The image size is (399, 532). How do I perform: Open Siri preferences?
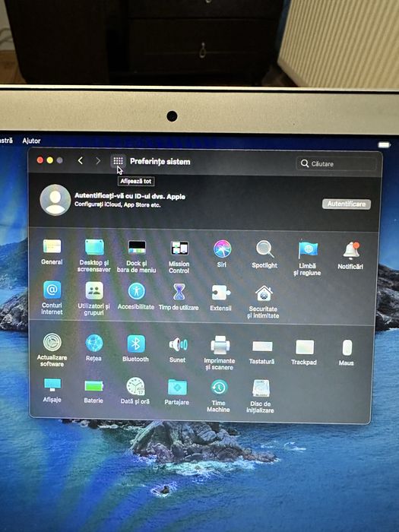click(222, 253)
